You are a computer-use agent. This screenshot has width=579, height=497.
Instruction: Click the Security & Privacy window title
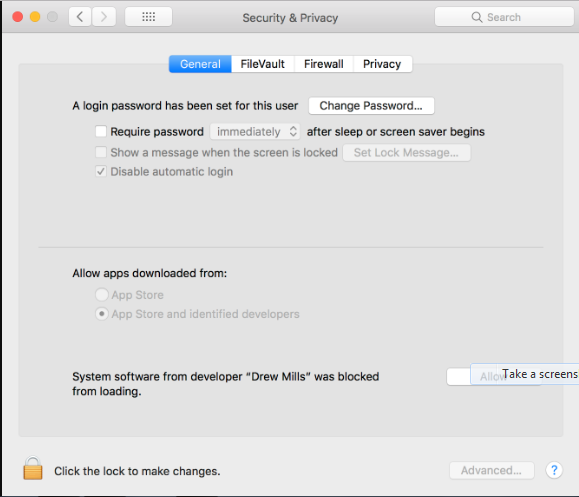click(x=290, y=18)
